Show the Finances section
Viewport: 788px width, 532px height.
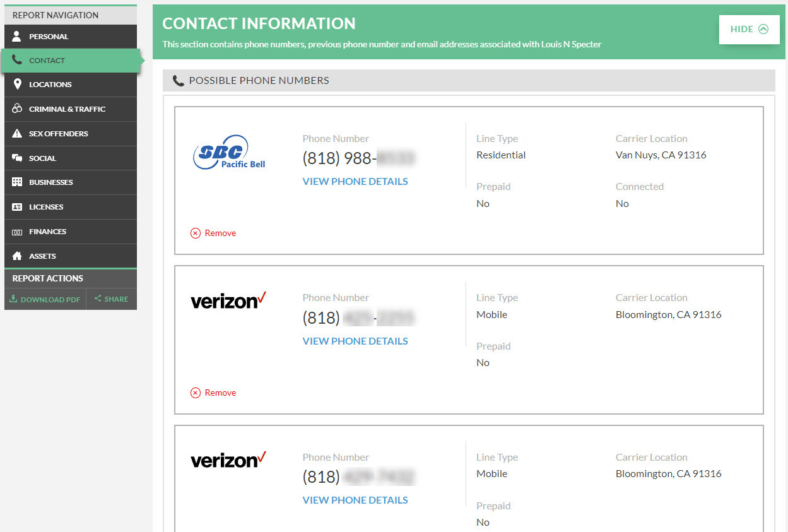click(x=71, y=232)
